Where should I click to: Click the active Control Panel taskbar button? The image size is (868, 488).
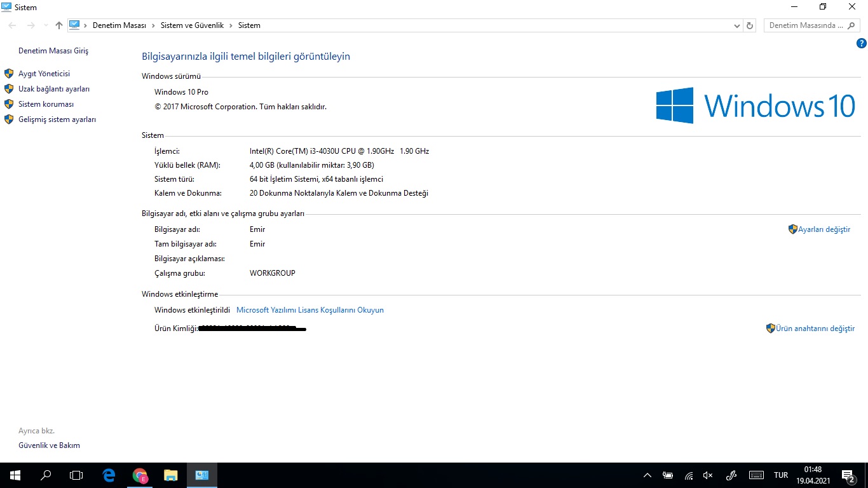pyautogui.click(x=202, y=475)
